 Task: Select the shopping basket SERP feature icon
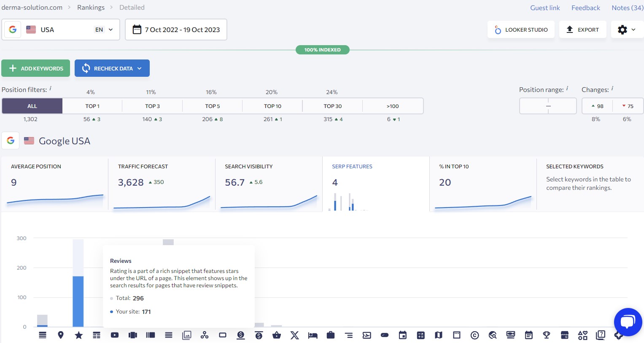tap(277, 335)
